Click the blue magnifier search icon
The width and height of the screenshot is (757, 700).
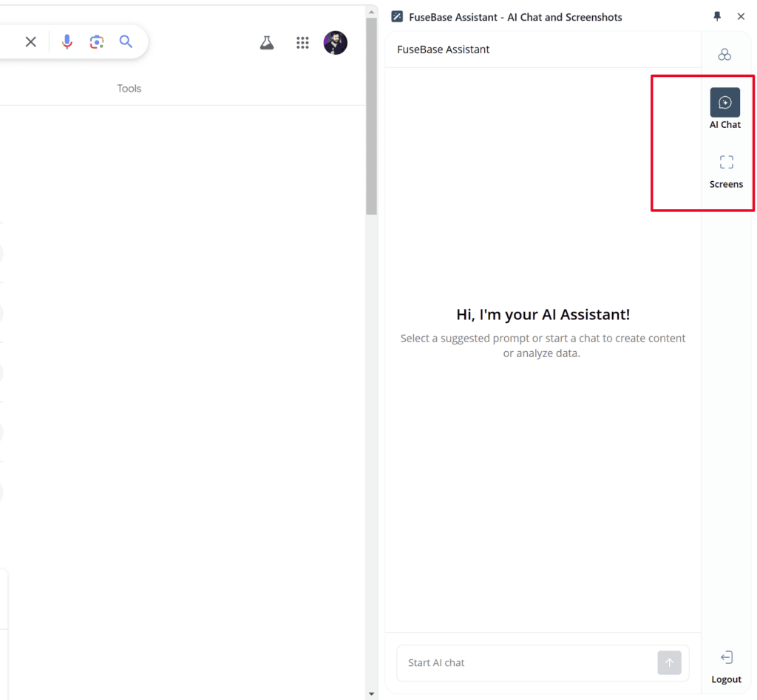pos(126,42)
